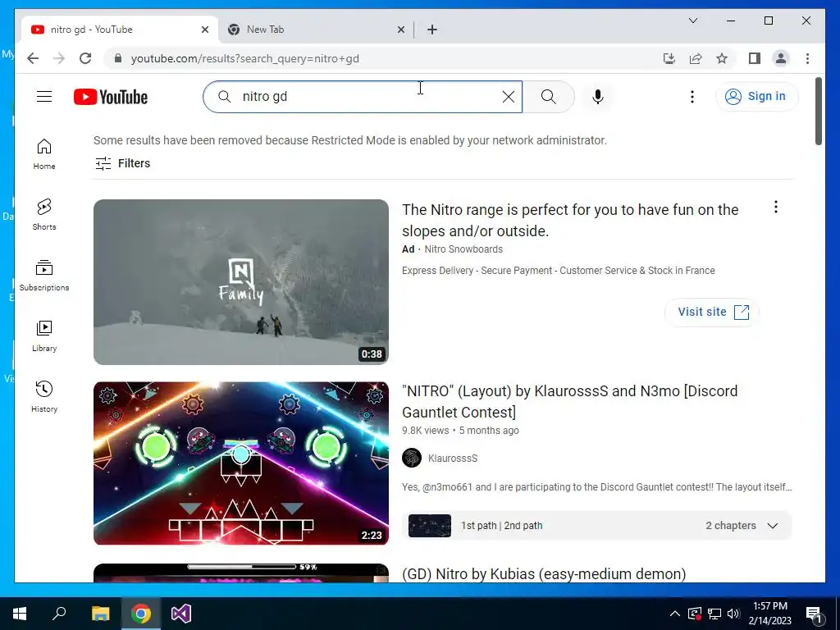Open History from the sidebar
The width and height of the screenshot is (840, 630).
(44, 396)
